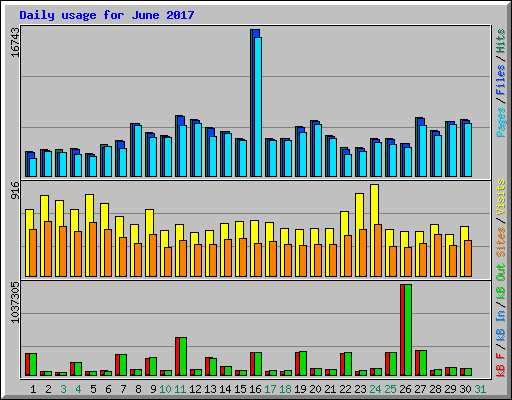Click the 1037305 kB axis value
Screen dimensions: 512x400
click(15, 302)
